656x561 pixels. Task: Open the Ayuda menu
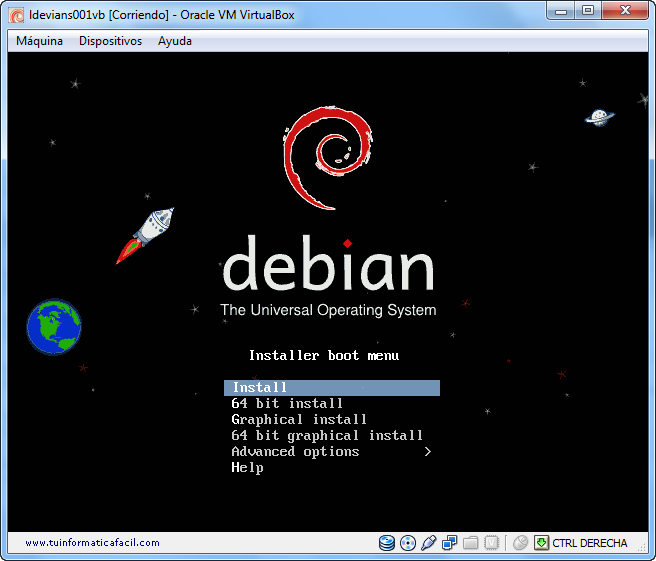point(175,41)
